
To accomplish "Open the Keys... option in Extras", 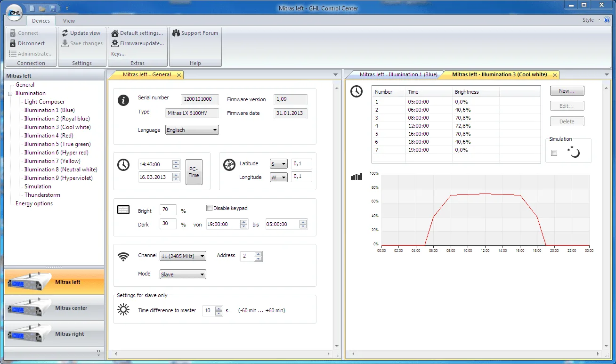I will tap(118, 54).
